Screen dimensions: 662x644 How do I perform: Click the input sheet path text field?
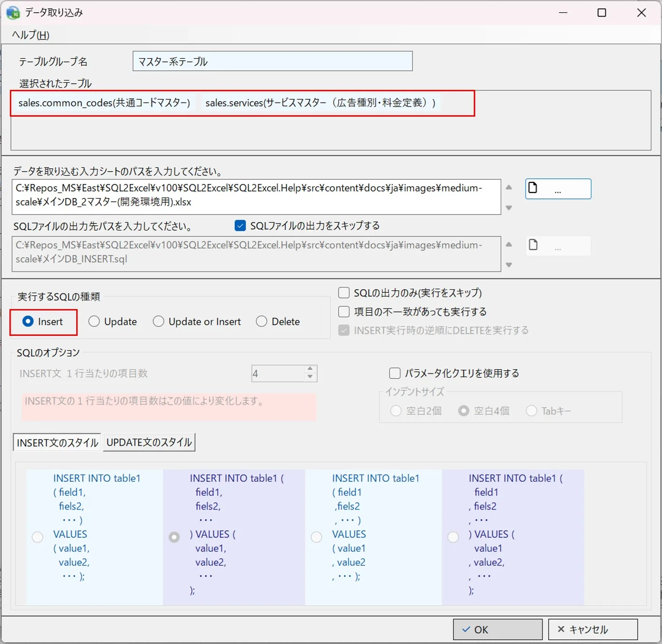[x=256, y=197]
